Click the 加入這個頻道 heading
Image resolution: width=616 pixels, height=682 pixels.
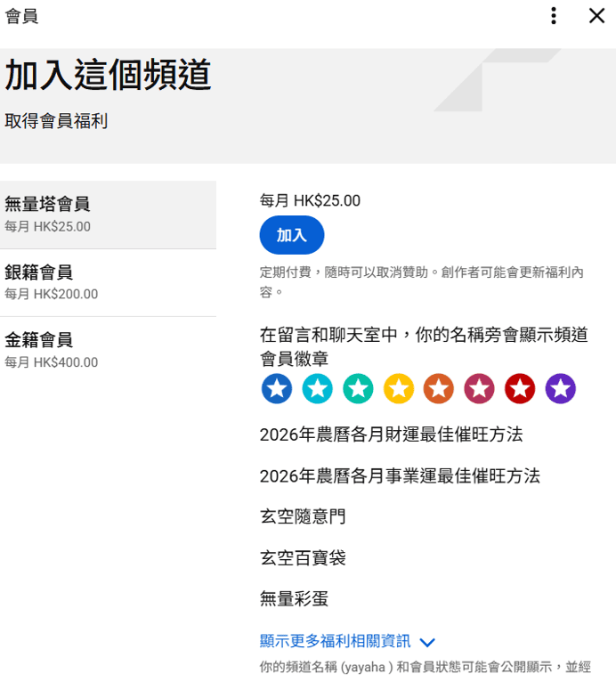point(108,75)
